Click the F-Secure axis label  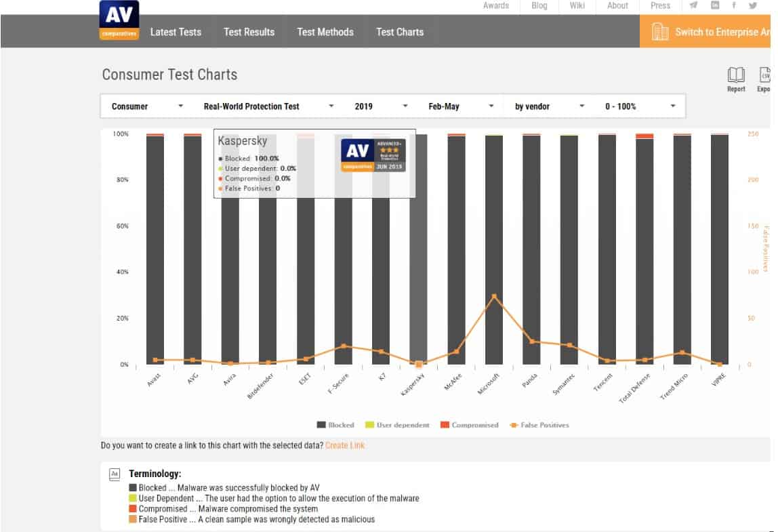(338, 383)
